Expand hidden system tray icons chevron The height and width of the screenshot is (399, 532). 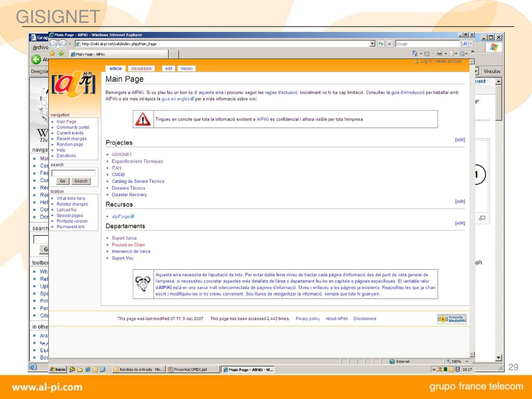(x=434, y=369)
